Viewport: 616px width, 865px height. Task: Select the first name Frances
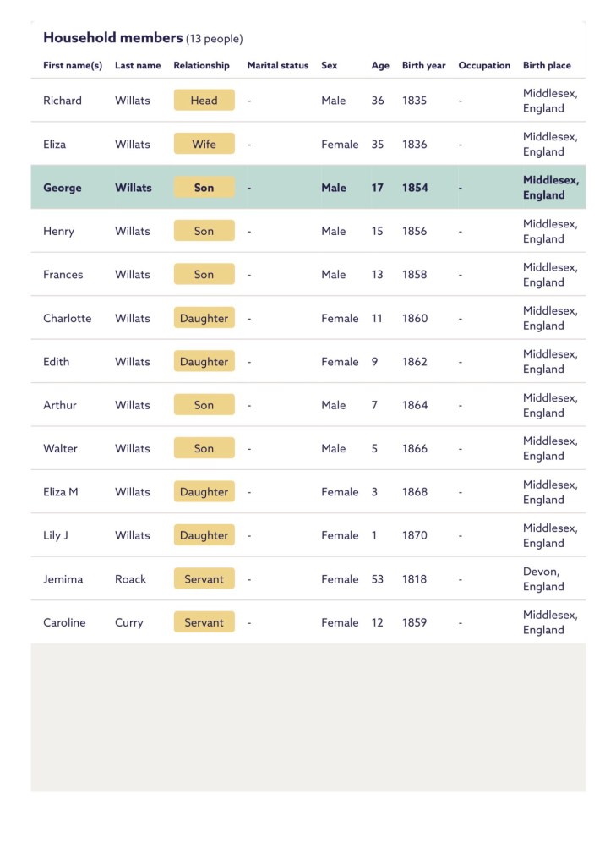coord(63,275)
